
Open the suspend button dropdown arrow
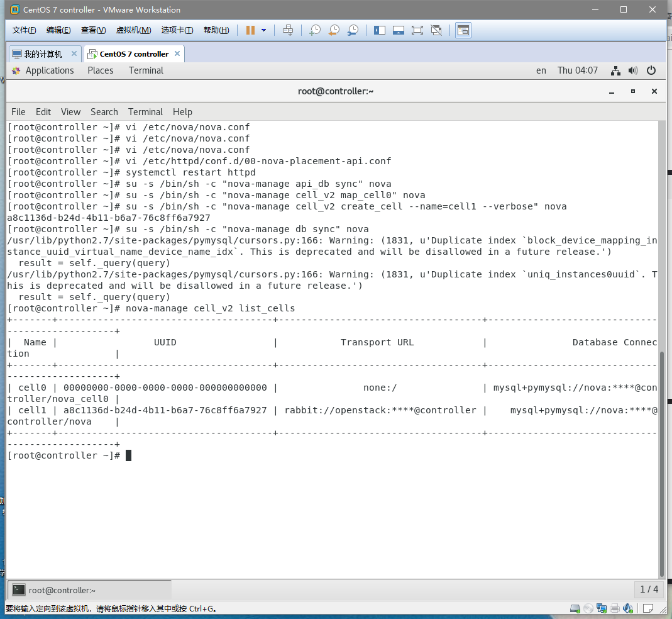tap(264, 30)
